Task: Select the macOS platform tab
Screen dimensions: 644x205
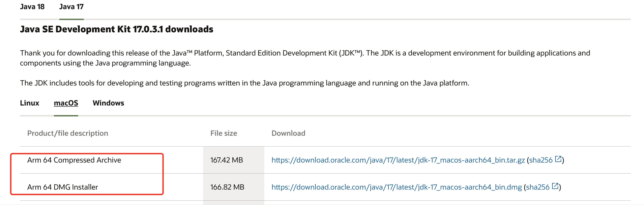Action: pos(66,103)
